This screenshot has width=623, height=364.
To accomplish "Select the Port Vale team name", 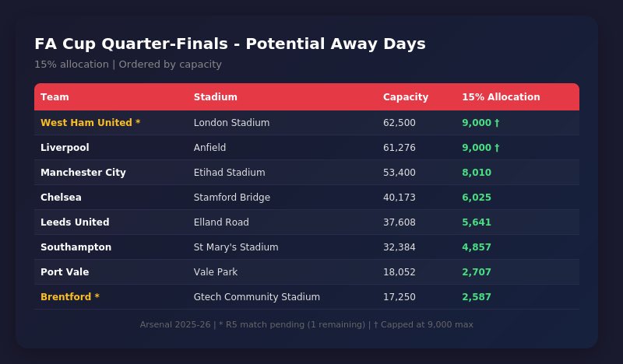I will pos(65,272).
